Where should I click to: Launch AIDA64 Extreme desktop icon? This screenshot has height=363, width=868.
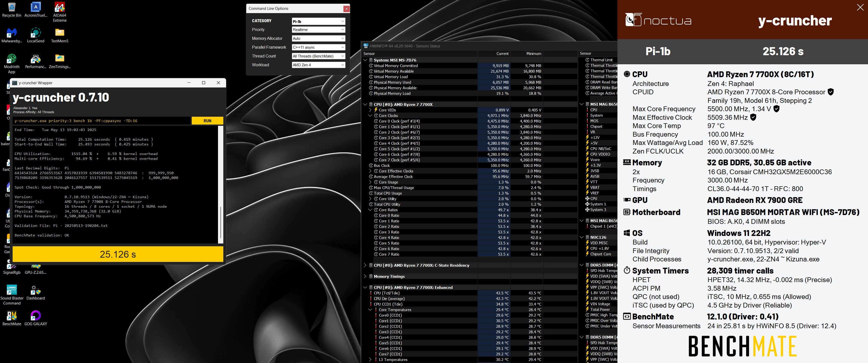coord(60,12)
